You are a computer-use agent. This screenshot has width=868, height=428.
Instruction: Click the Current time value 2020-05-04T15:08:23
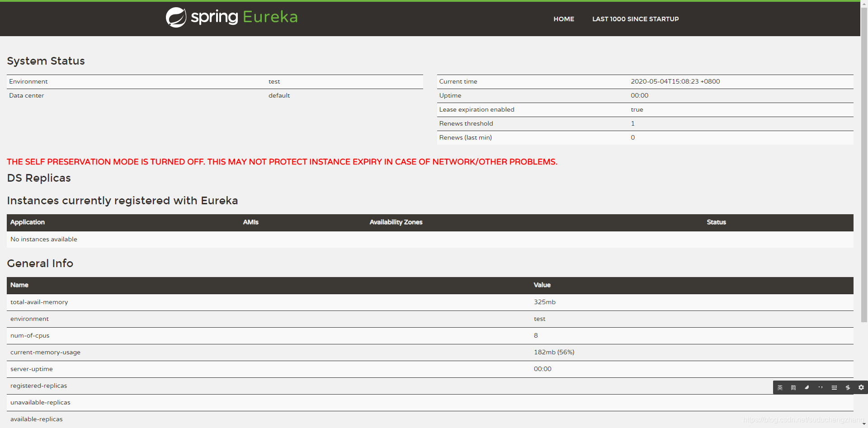pos(675,81)
